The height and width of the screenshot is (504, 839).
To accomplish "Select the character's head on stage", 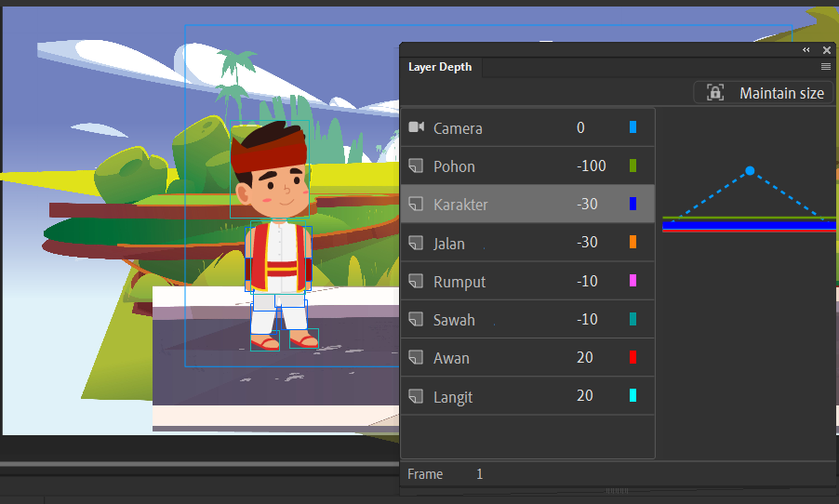I will 270,169.
